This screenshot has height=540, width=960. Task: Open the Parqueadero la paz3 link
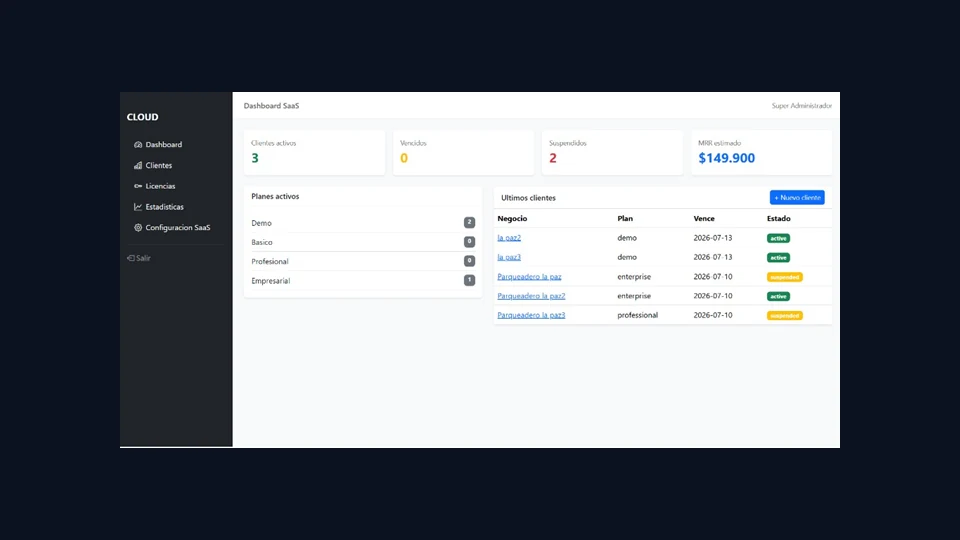[531, 315]
